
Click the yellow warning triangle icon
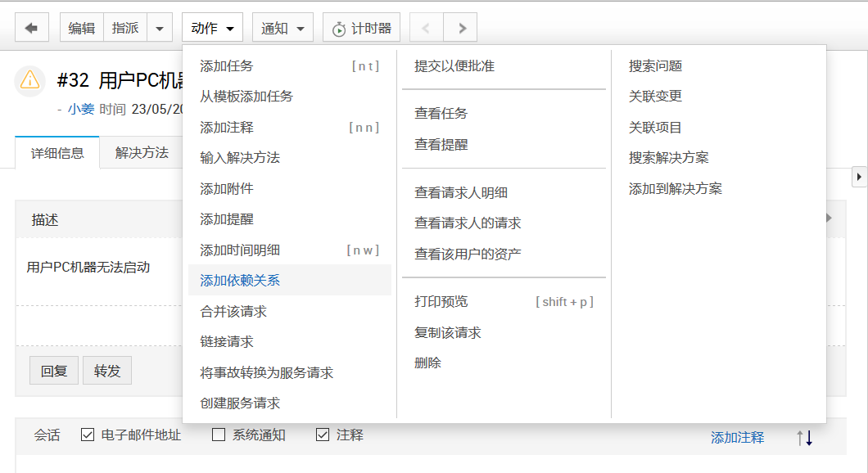pos(30,79)
